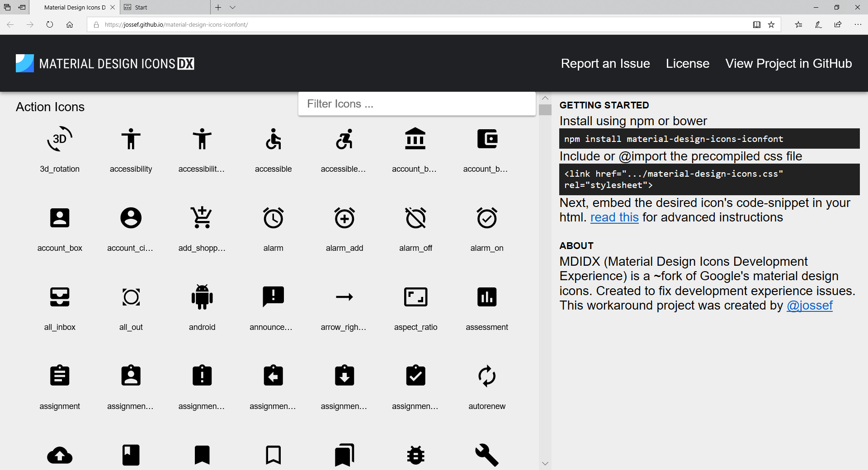
Task: Select the all_inbox icon
Action: pyautogui.click(x=60, y=297)
